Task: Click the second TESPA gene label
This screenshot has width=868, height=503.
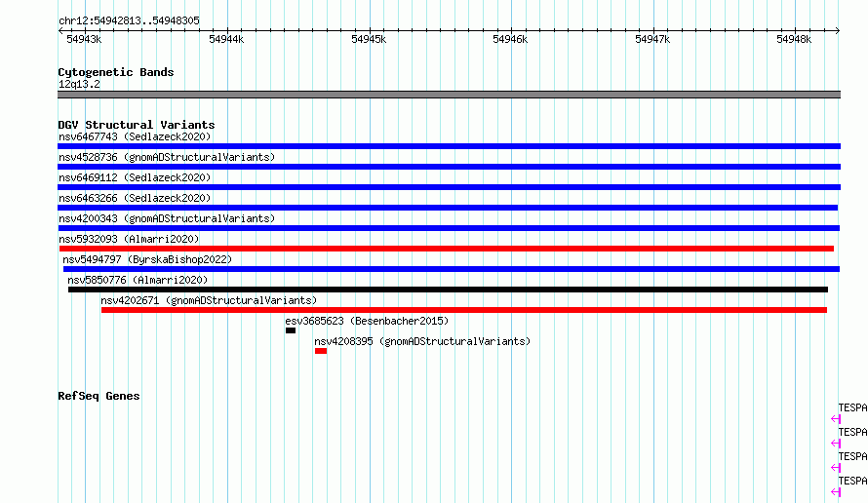Action: (853, 432)
